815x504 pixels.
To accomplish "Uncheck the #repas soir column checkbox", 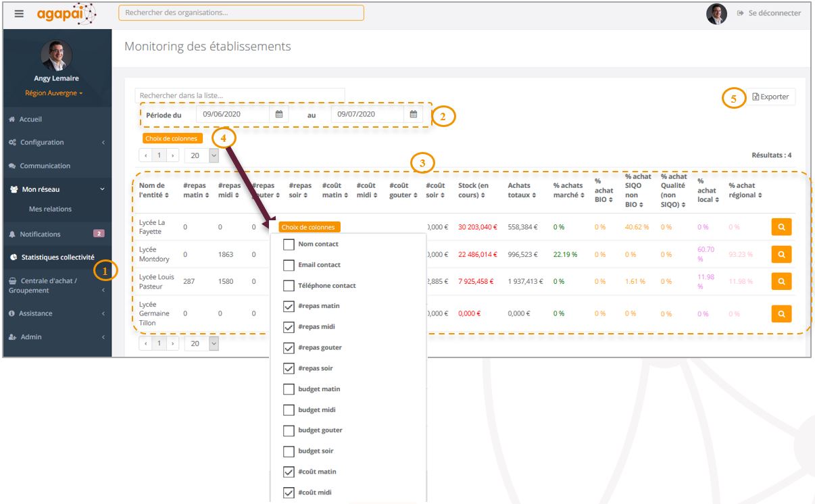I will click(x=289, y=368).
